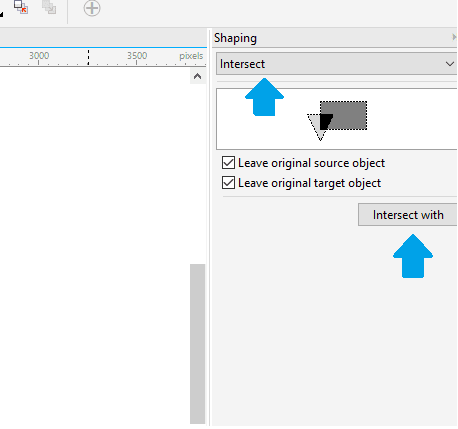Click the 'pixels' unit label on the ruler
This screenshot has width=458, height=429.
pyautogui.click(x=191, y=56)
